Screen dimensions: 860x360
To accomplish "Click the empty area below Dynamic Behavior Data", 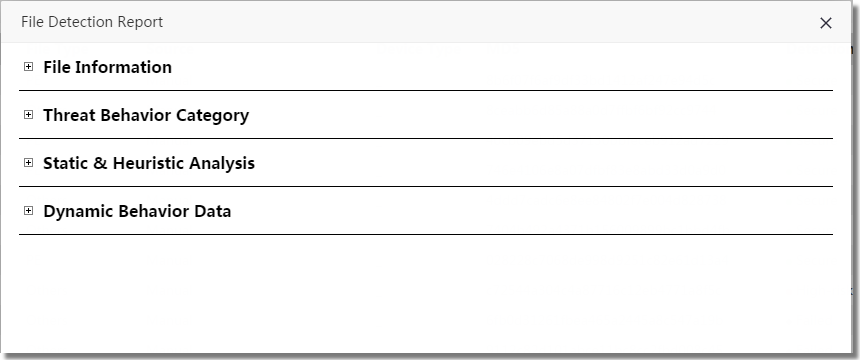I will click(x=426, y=294).
